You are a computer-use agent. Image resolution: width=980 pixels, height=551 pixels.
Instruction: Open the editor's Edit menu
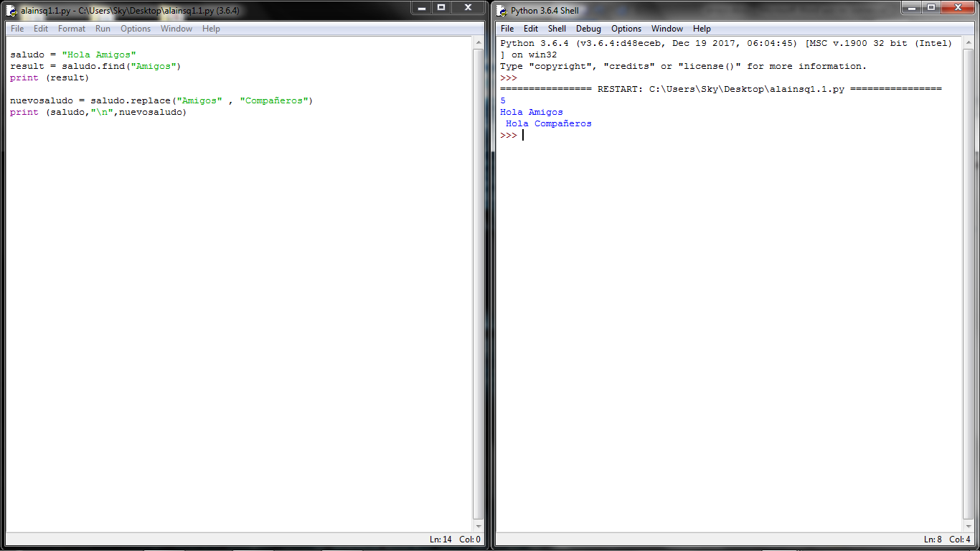click(41, 29)
